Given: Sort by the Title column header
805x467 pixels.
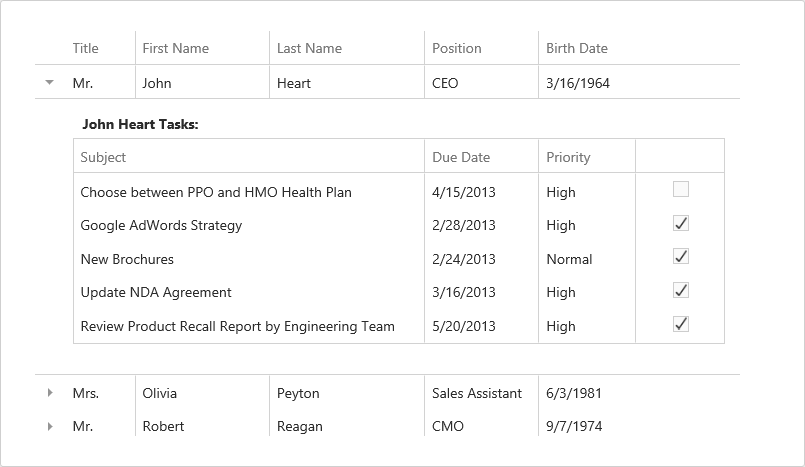Looking at the screenshot, I should pyautogui.click(x=86, y=48).
